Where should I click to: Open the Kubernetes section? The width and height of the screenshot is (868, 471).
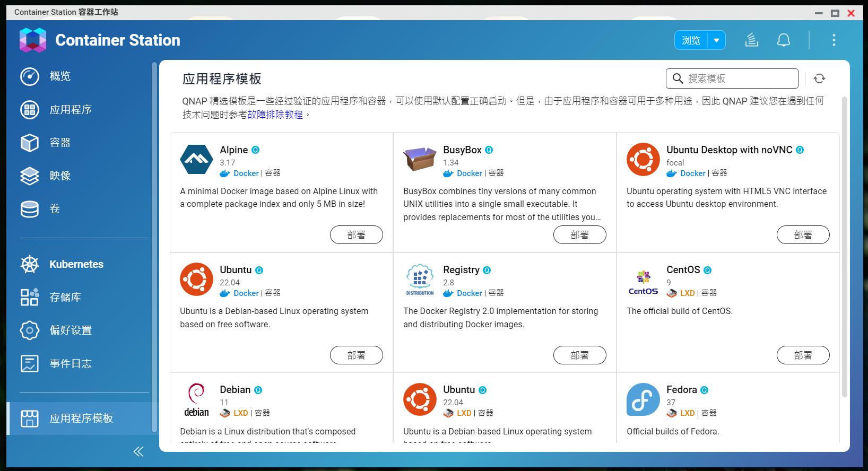pyautogui.click(x=76, y=264)
